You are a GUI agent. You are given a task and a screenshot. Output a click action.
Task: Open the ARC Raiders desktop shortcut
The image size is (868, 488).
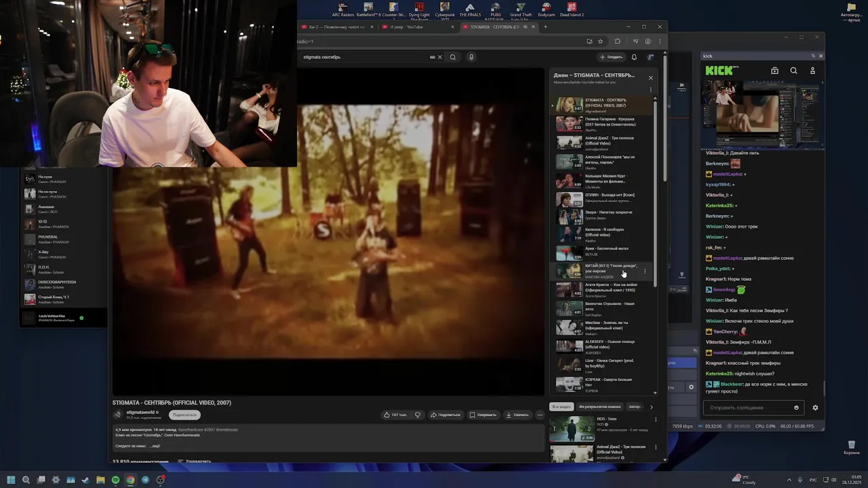coord(342,10)
